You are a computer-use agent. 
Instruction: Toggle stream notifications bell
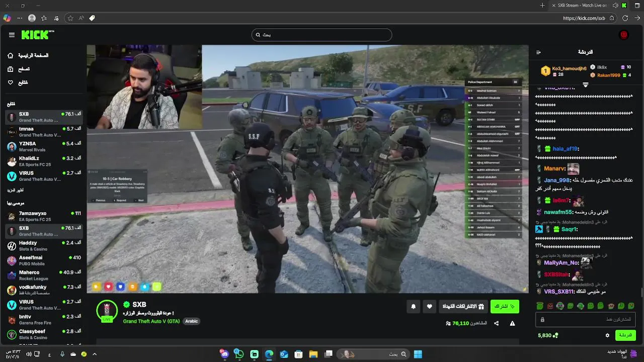tap(414, 306)
